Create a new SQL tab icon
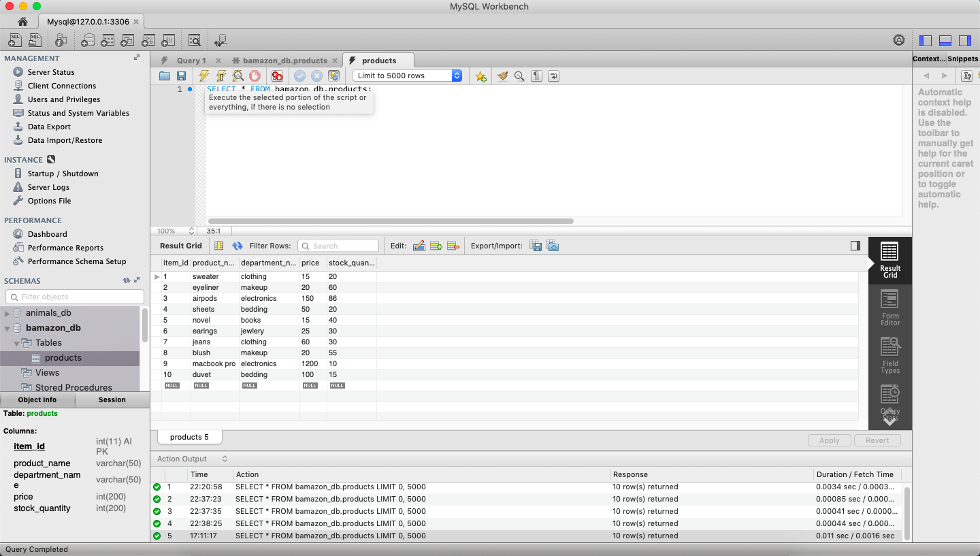Screen dimensions: 980x556 point(15,40)
